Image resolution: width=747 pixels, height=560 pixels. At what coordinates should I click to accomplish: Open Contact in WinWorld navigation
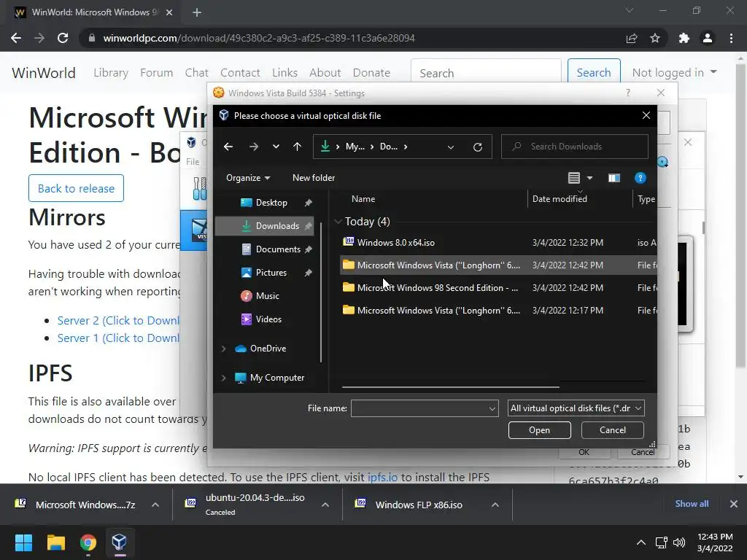(240, 73)
